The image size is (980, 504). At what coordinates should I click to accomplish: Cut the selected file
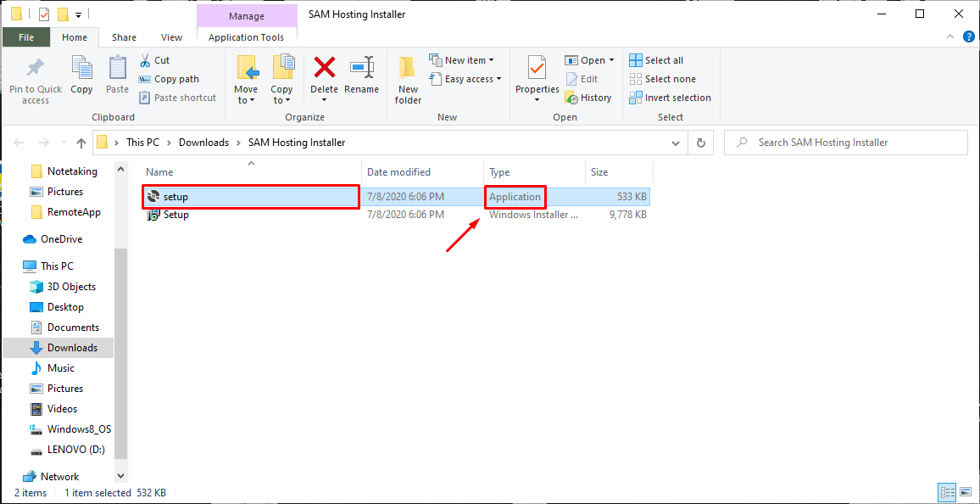pyautogui.click(x=154, y=60)
